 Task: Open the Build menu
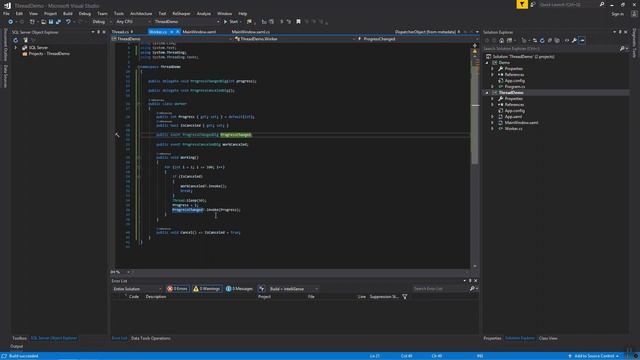68,13
